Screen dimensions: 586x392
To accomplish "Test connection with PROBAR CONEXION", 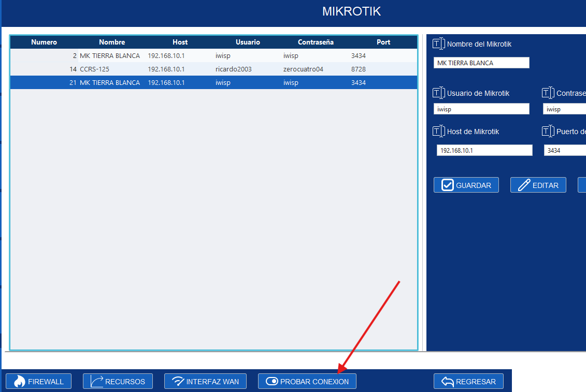I will pyautogui.click(x=307, y=381).
